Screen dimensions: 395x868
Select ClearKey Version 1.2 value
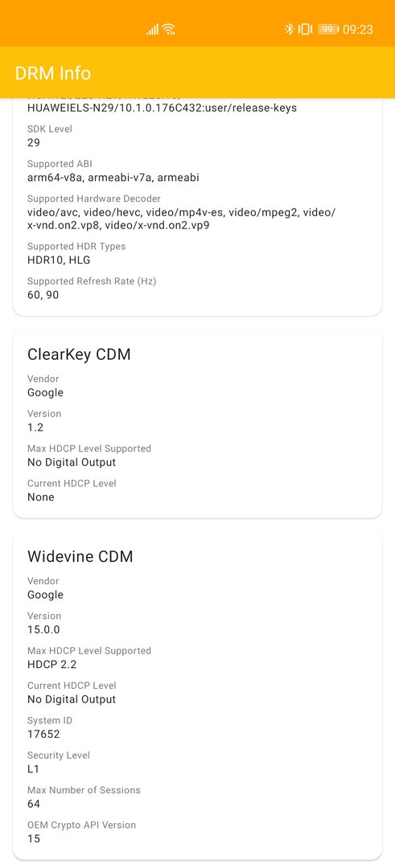click(35, 428)
